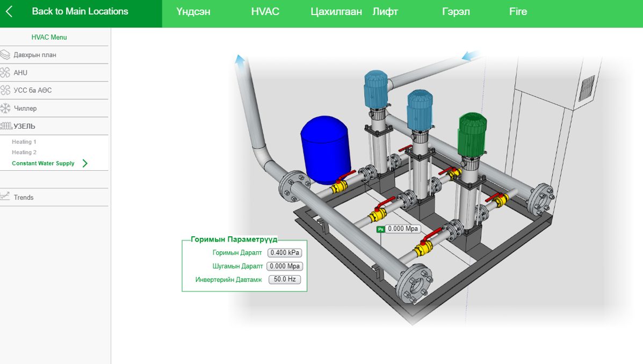
Task: Click the 0.000 Mpa value beside Шугамын Даралт
Action: (x=285, y=266)
